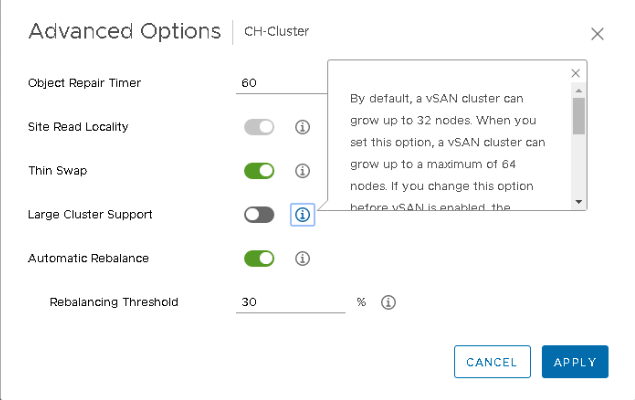Viewport: 635px width, 400px height.
Task: Focus the Rebalancing Threshold input field
Action: coord(290,302)
